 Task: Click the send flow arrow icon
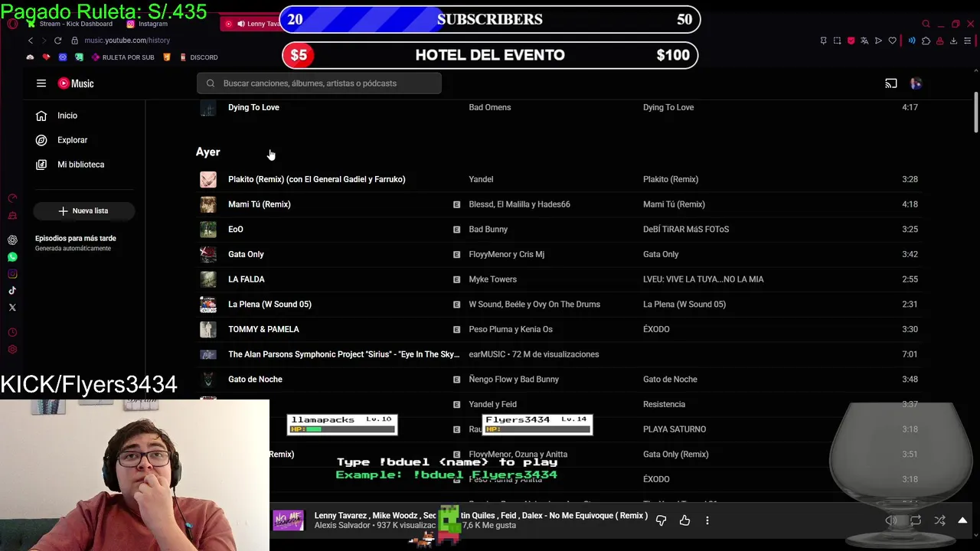click(x=878, y=41)
